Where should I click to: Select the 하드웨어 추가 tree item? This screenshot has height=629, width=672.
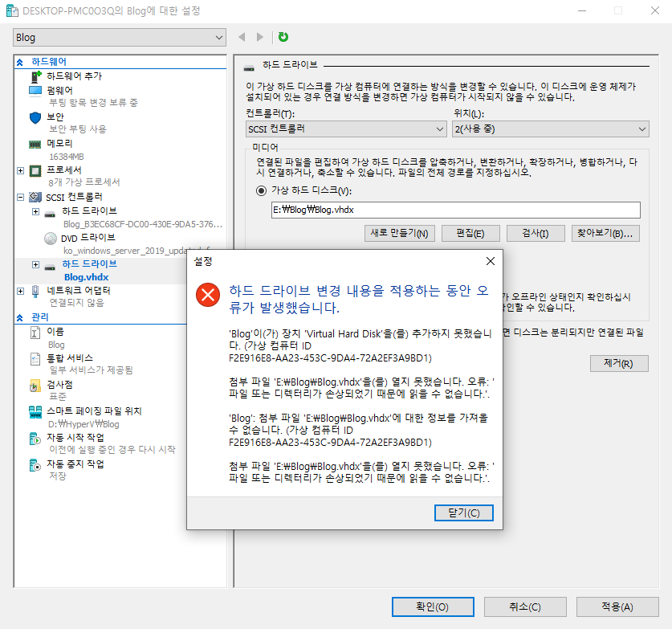click(x=74, y=76)
